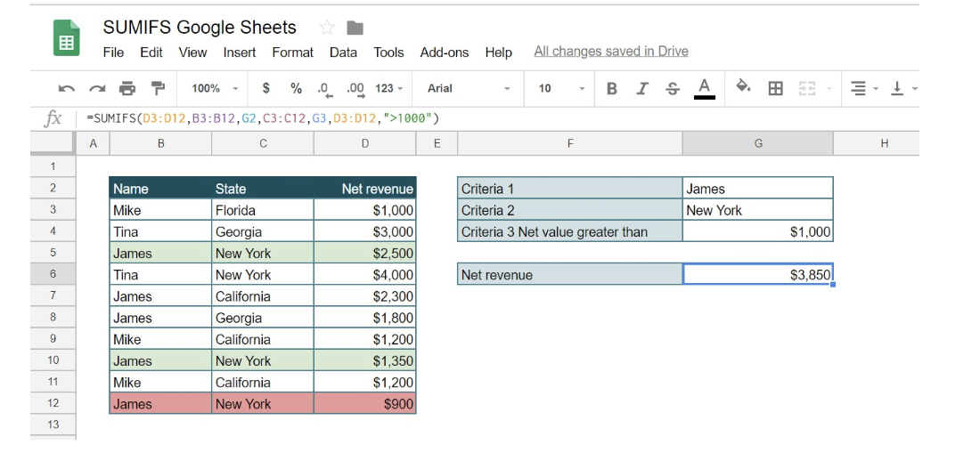The height and width of the screenshot is (461, 980).
Task: Click the All changes saved in Drive link
Action: 610,52
